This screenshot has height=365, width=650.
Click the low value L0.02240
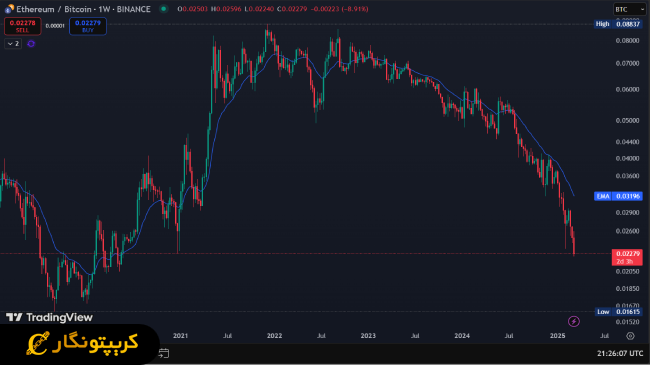tap(259, 9)
